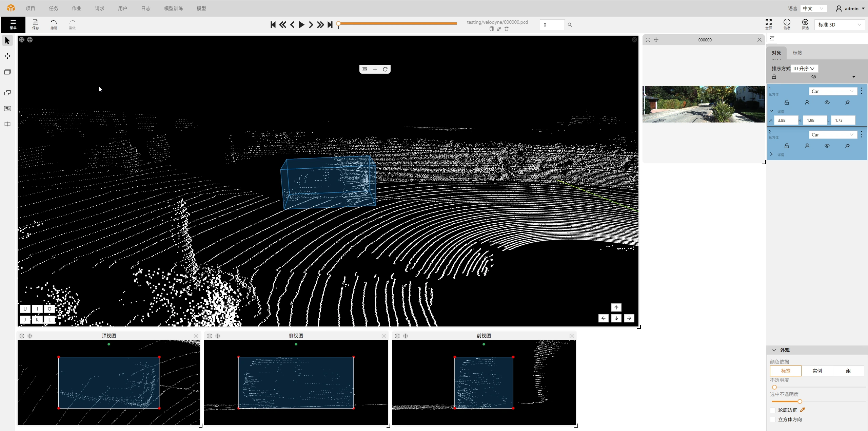Toggle visibility of object 1
The height and width of the screenshot is (431, 868).
(x=827, y=102)
